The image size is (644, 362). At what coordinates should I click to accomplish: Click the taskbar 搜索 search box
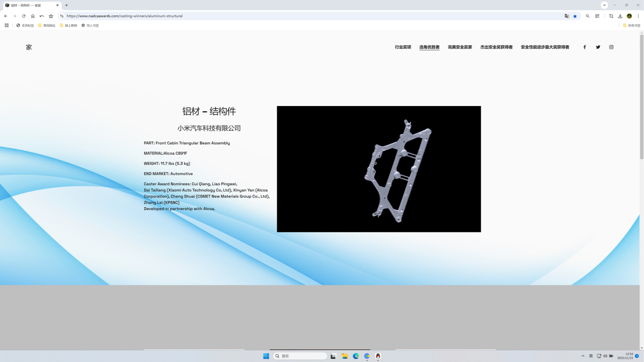click(x=300, y=356)
